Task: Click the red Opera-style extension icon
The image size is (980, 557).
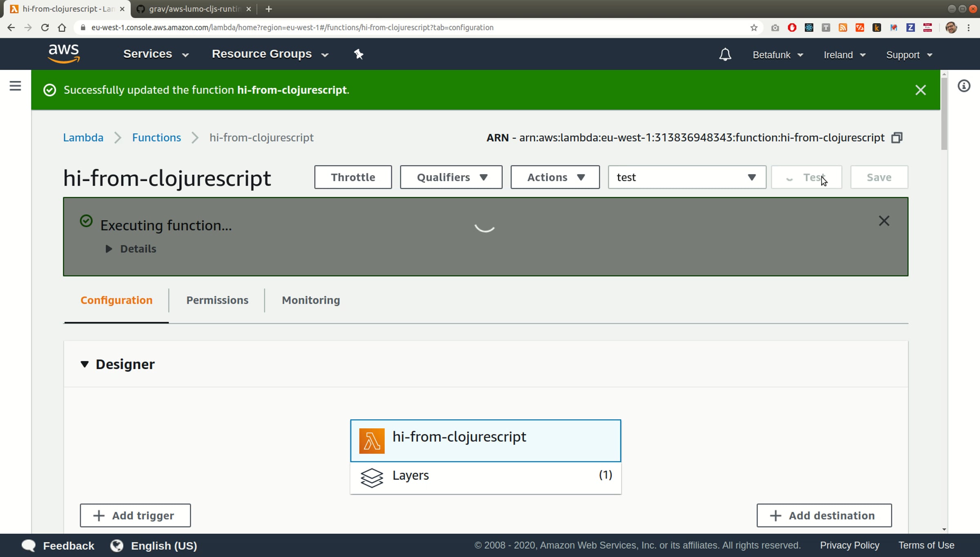Action: click(x=792, y=27)
